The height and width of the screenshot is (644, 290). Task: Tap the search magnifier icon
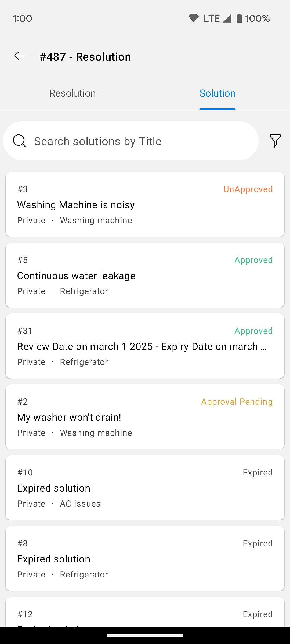[x=20, y=141]
